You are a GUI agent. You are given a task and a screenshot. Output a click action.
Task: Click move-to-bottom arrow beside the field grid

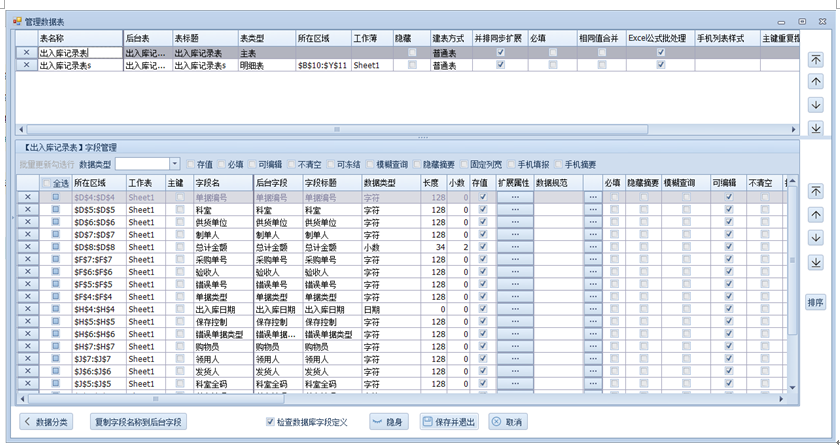click(x=816, y=262)
